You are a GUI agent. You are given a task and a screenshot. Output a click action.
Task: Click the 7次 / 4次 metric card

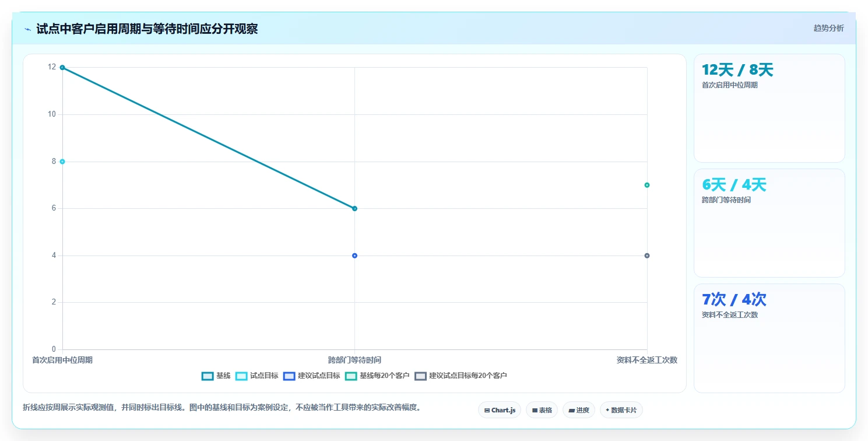769,338
